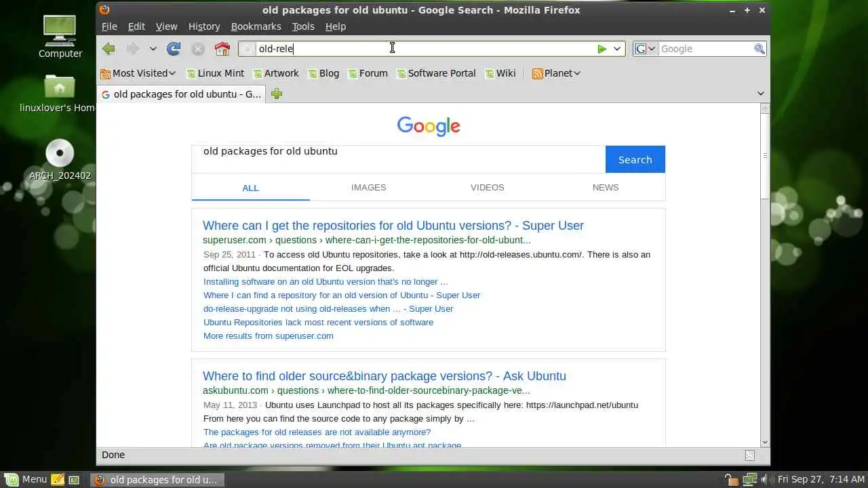Click the search bar magnifier icon

click(x=759, y=49)
